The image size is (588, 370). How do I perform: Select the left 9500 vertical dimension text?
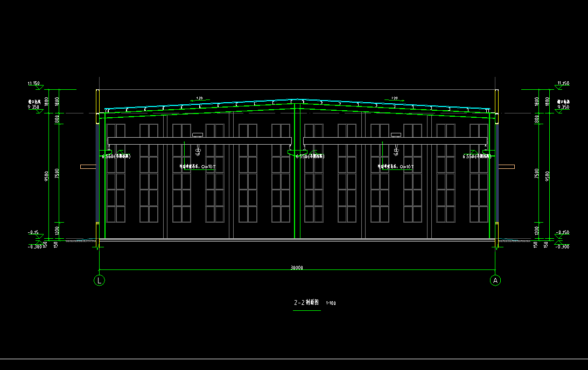pyautogui.click(x=47, y=176)
